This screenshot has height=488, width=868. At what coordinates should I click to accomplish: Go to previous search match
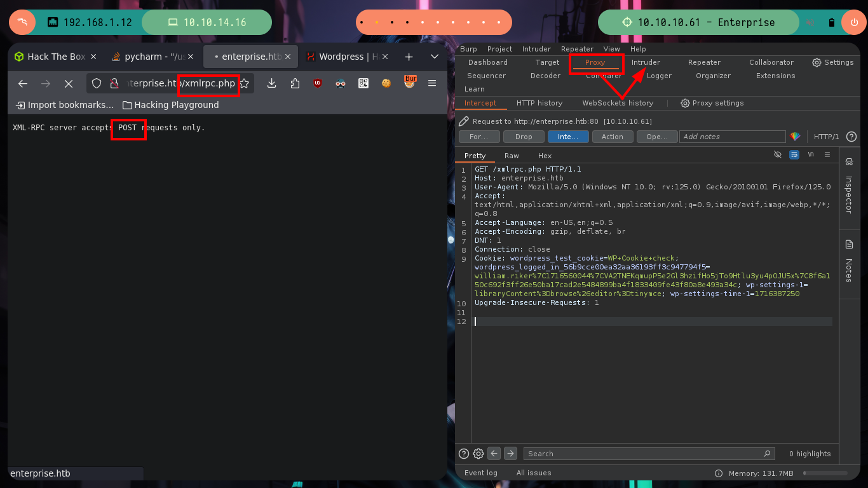(x=494, y=454)
